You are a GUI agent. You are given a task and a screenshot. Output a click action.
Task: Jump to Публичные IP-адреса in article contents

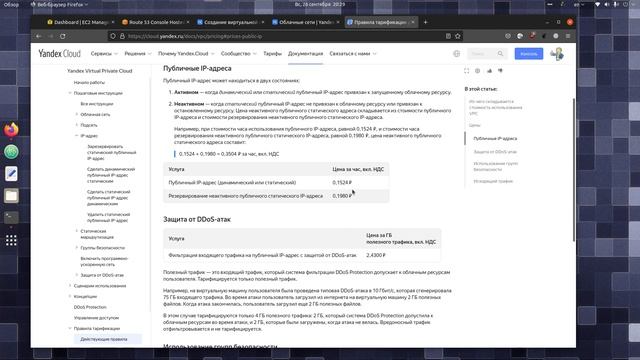[x=495, y=138]
